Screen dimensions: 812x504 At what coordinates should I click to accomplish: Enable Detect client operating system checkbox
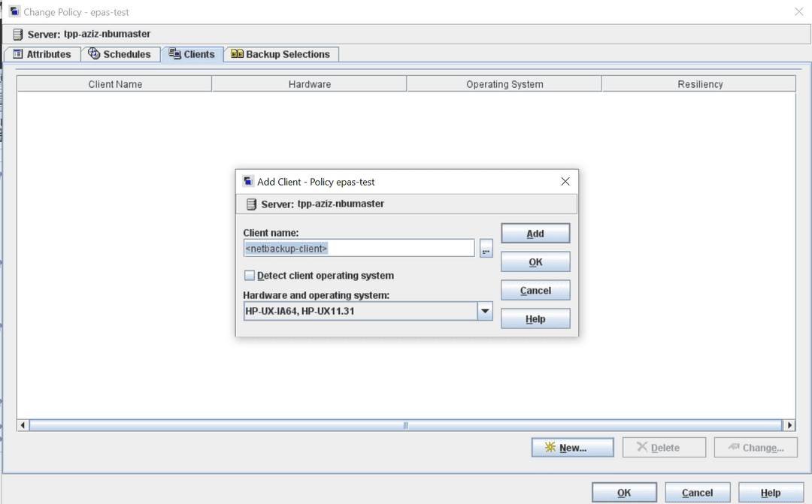250,276
